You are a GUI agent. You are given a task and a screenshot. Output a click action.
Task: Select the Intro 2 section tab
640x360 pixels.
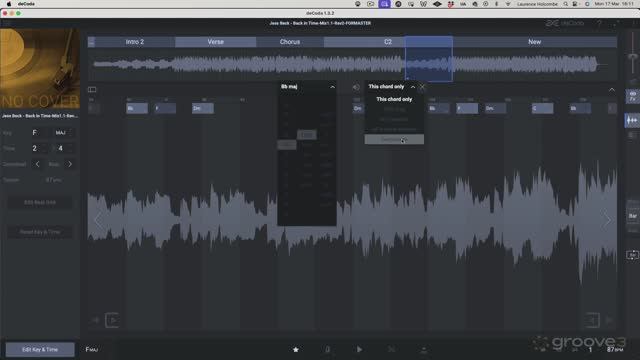tap(135, 42)
